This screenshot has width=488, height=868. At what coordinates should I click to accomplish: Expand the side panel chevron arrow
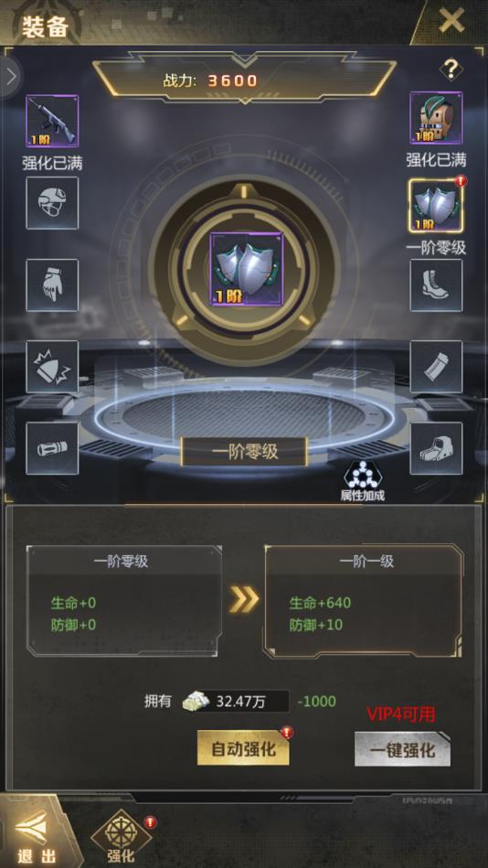tap(11, 77)
